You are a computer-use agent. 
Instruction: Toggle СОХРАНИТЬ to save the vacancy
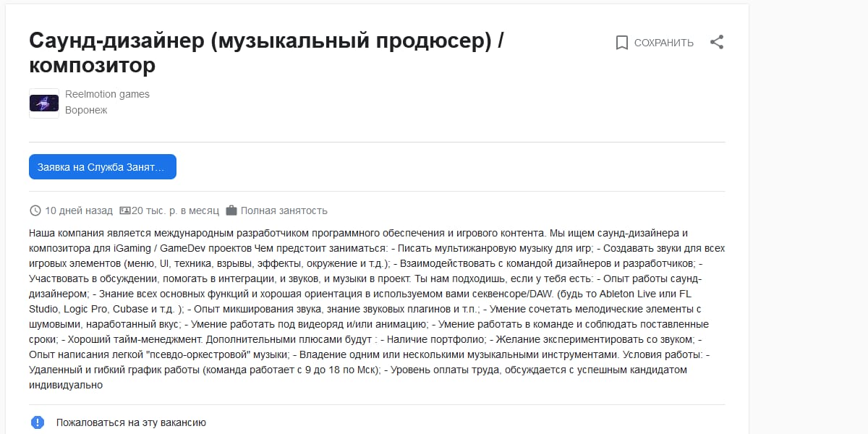[x=663, y=42]
